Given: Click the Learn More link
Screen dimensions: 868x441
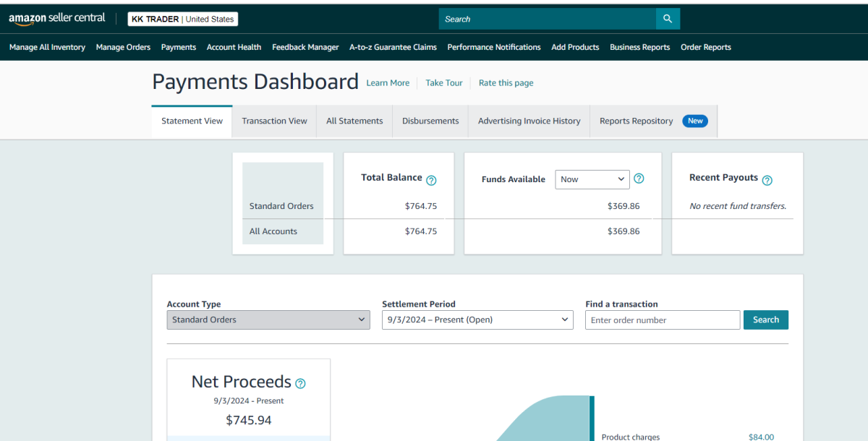Looking at the screenshot, I should (388, 83).
